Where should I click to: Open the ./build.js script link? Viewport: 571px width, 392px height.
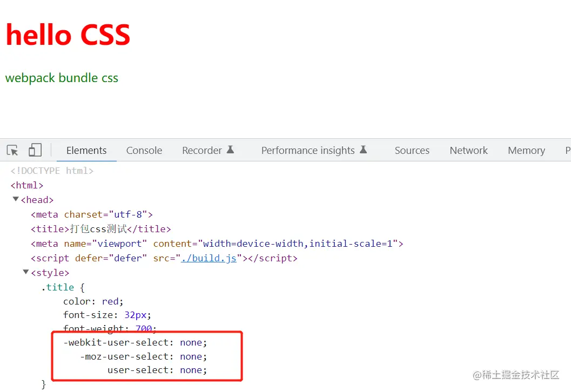[209, 258]
